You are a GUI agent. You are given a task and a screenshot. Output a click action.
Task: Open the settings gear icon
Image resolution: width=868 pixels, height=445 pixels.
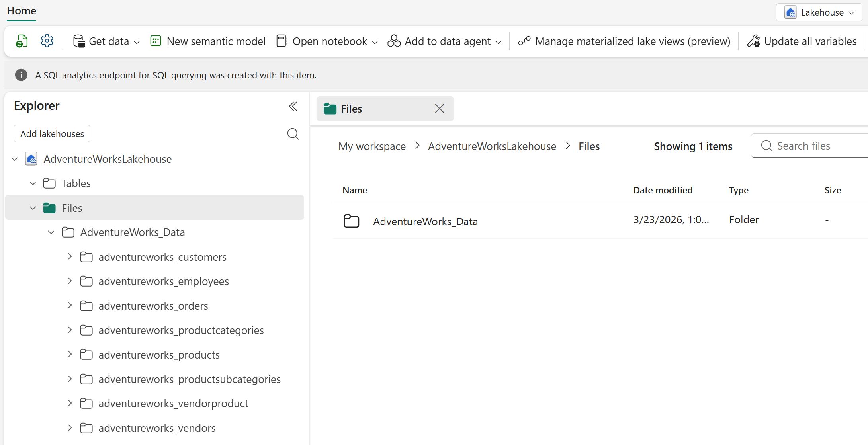[x=47, y=41]
